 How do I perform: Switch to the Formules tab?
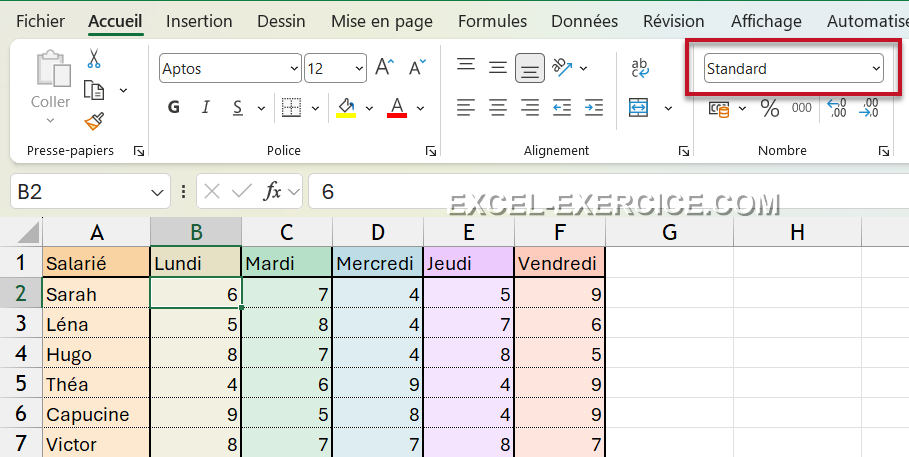point(492,21)
